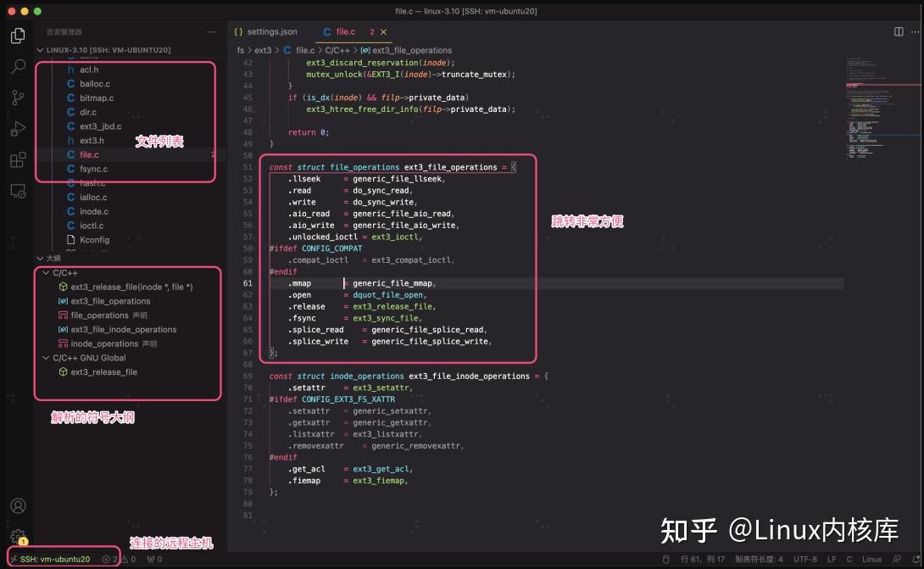This screenshot has width=924, height=569.
Task: Collapse the 大纲 outline section
Action: (x=40, y=259)
